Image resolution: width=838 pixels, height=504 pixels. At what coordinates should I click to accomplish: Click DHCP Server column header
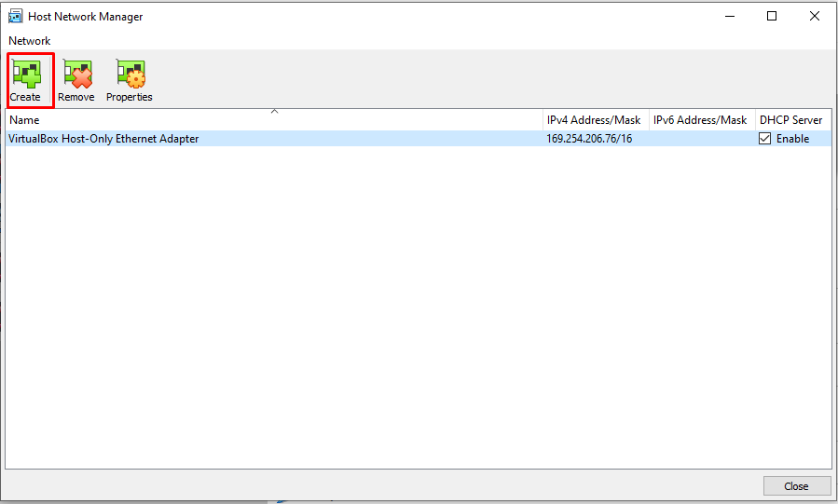click(792, 120)
